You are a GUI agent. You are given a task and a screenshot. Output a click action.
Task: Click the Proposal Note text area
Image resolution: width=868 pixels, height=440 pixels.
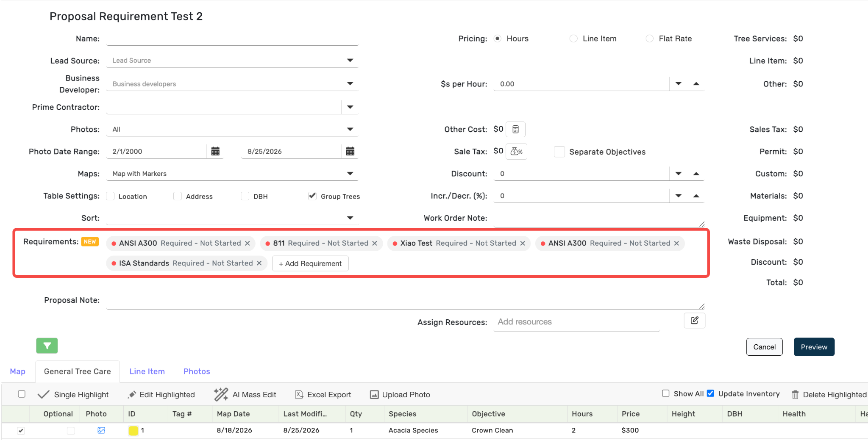(405, 300)
